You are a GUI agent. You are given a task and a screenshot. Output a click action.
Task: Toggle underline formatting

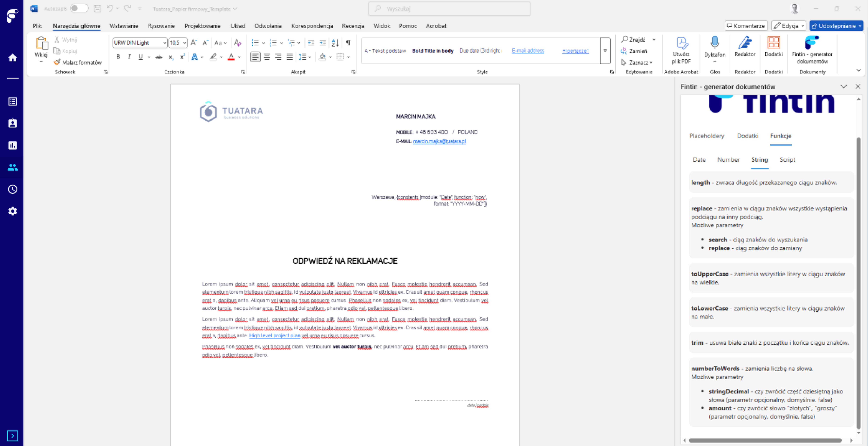click(141, 57)
